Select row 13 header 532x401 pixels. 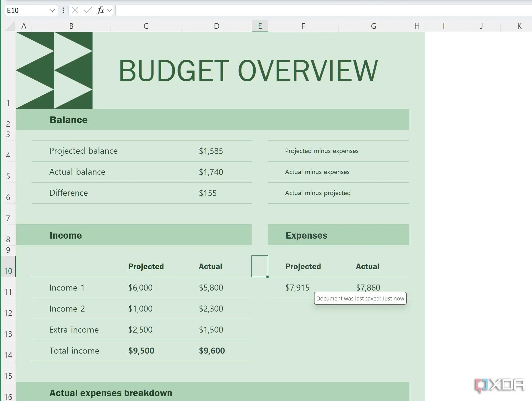tap(8, 329)
